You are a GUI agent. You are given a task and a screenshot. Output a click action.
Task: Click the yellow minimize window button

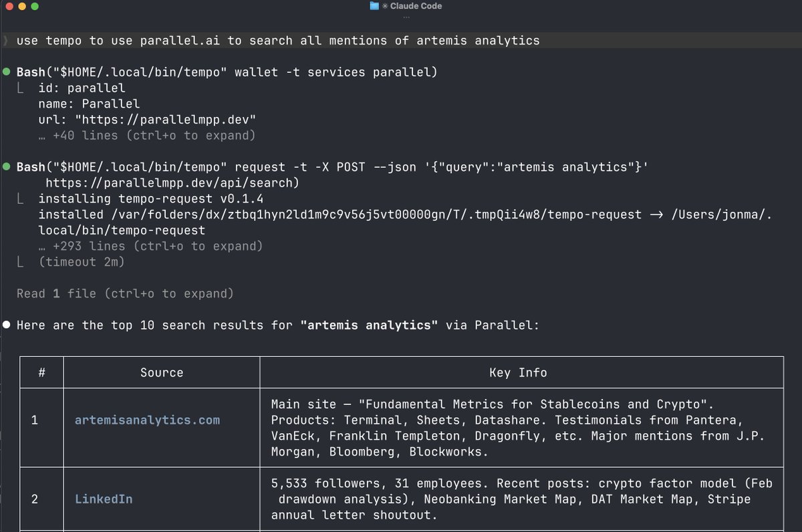[x=21, y=6]
